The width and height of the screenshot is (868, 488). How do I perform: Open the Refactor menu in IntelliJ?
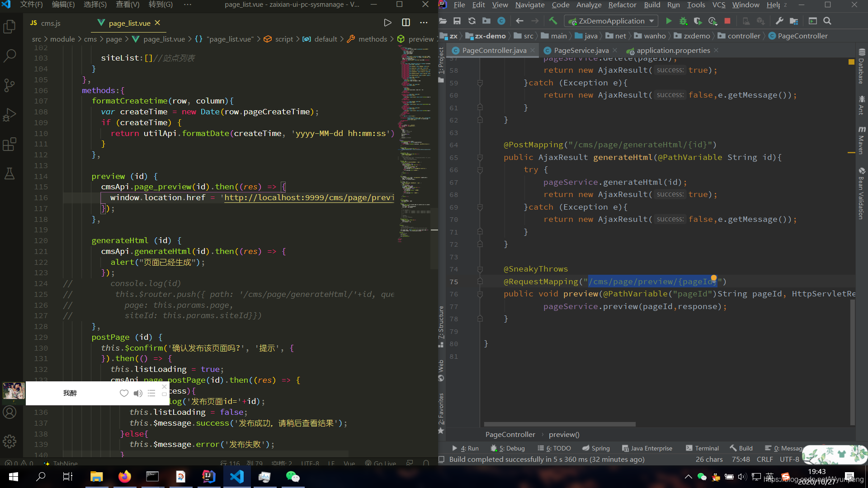(622, 5)
